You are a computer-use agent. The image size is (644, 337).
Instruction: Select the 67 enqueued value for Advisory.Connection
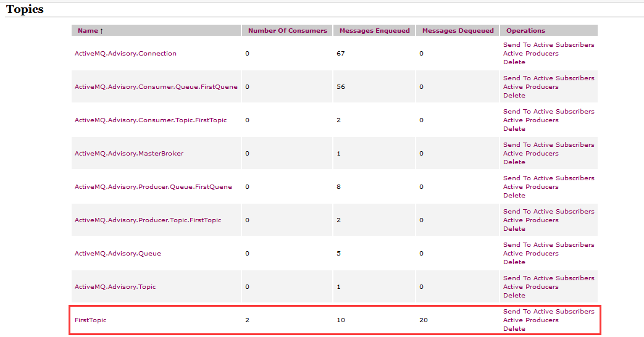(340, 53)
